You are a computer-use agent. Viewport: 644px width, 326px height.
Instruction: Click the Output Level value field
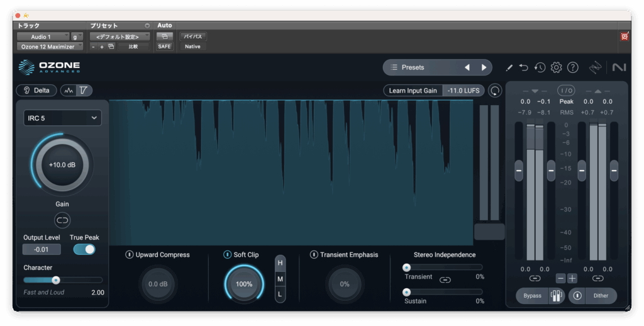tap(42, 249)
